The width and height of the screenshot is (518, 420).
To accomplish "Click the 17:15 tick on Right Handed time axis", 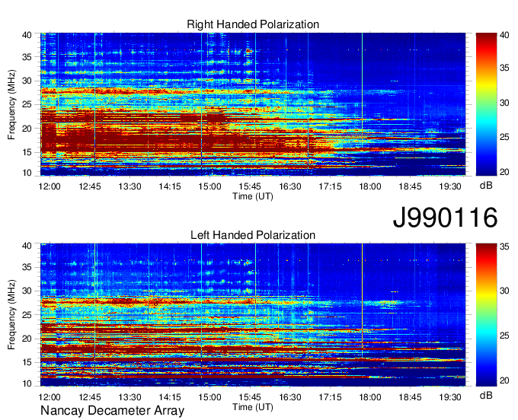I will (330, 186).
